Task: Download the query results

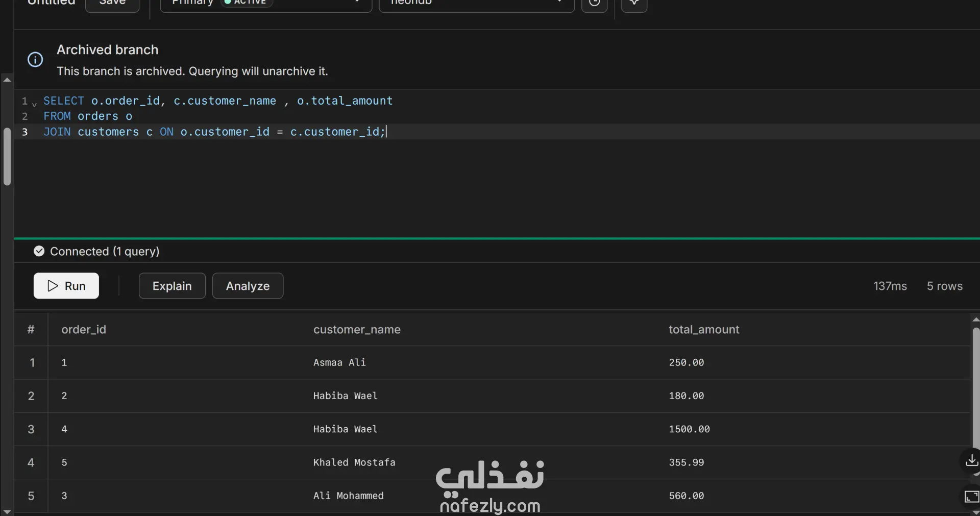Action: pos(971,460)
